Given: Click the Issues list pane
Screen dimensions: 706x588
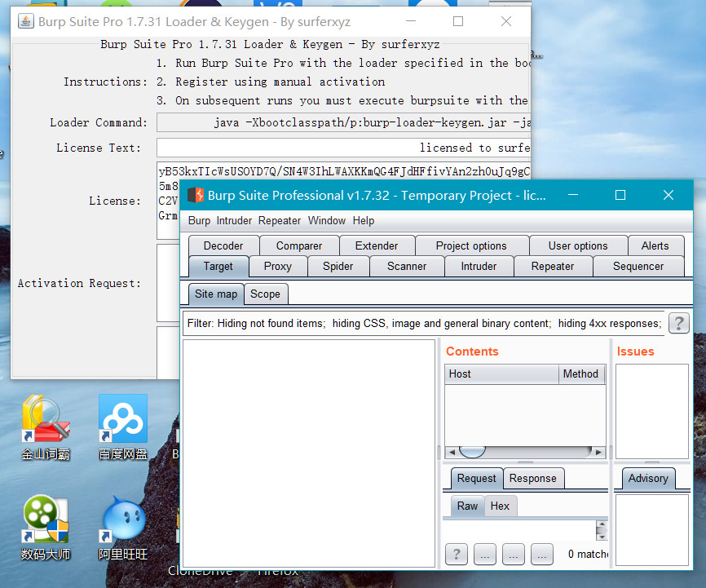Looking at the screenshot, I should click(x=652, y=411).
